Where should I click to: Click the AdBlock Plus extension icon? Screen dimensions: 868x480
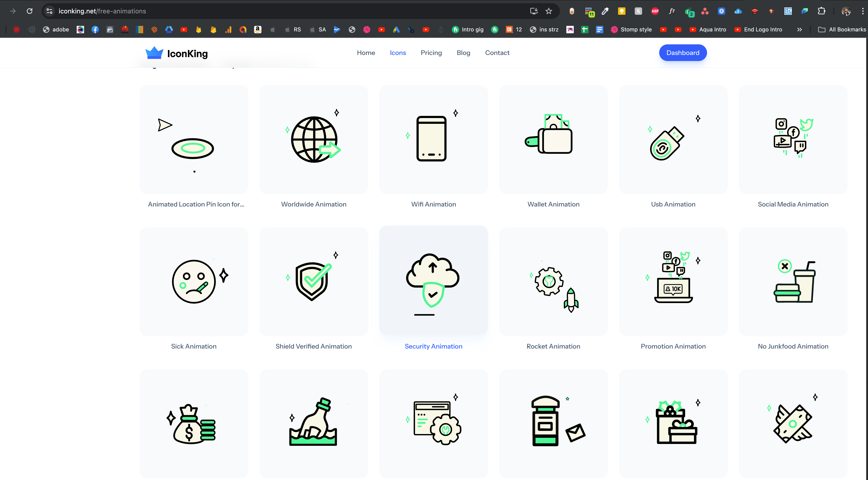[x=655, y=11]
